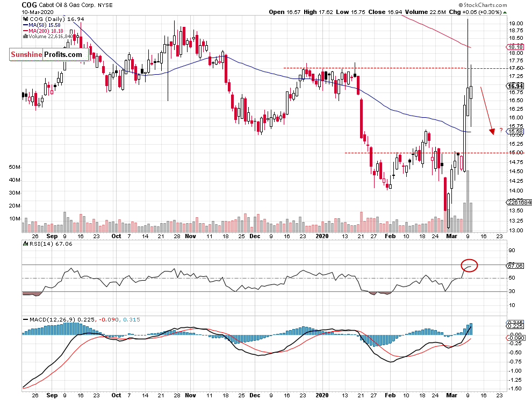Viewport: 532px width, 400px height.
Task: Click the 16.94 last price tag on axis
Action: click(515, 86)
